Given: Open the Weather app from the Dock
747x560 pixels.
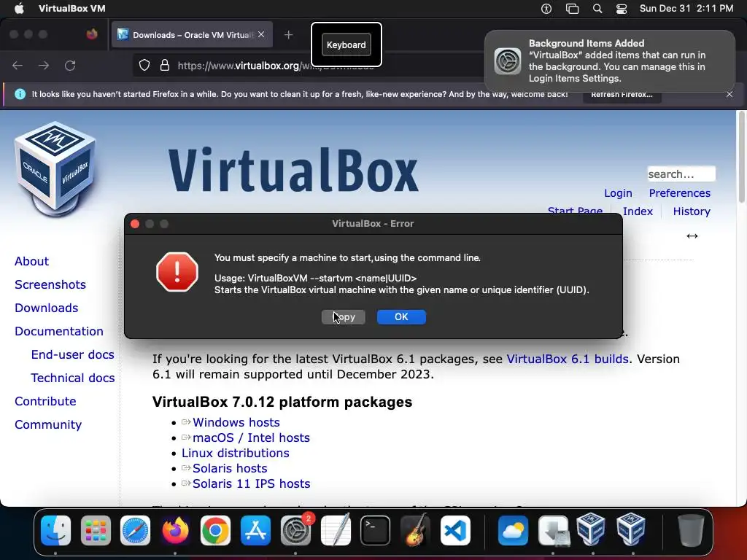Looking at the screenshot, I should (513, 530).
